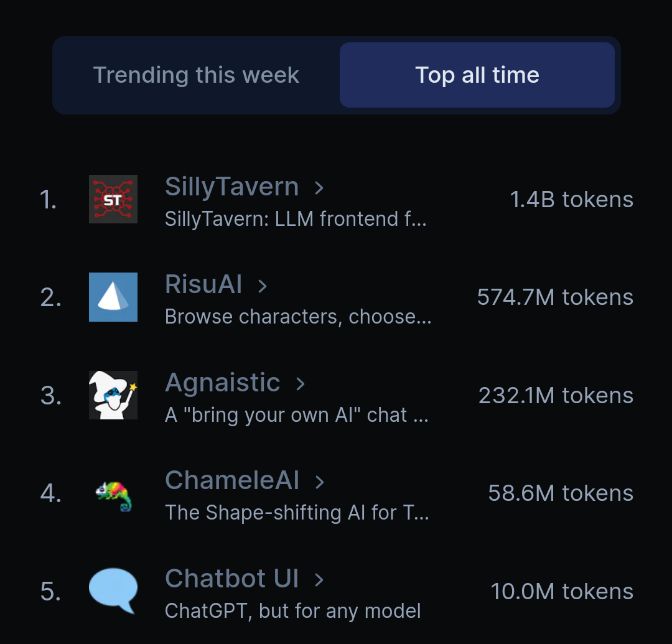Screen dimensions: 672x644
Task: Expand the chevron next to Agnaistic
Action: click(x=301, y=384)
